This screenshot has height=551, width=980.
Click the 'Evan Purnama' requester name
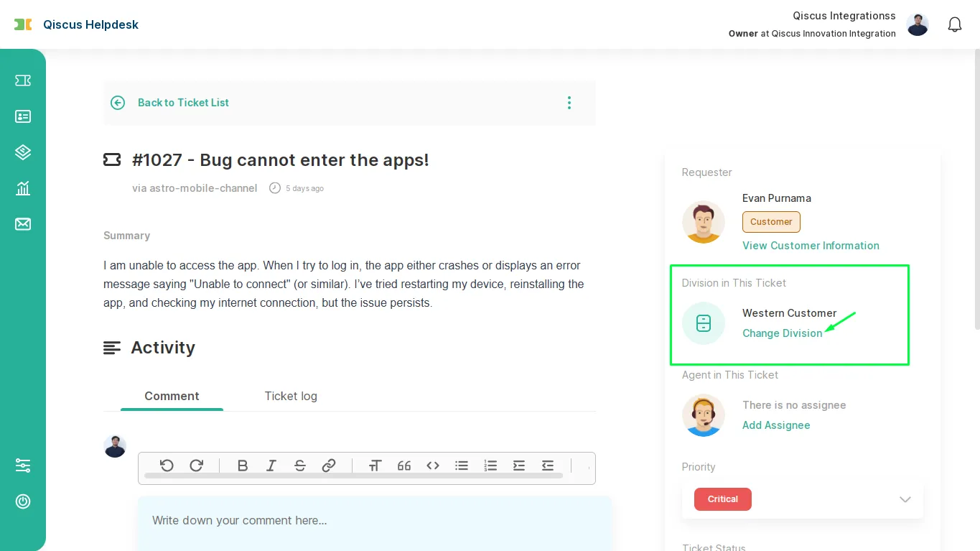point(777,198)
